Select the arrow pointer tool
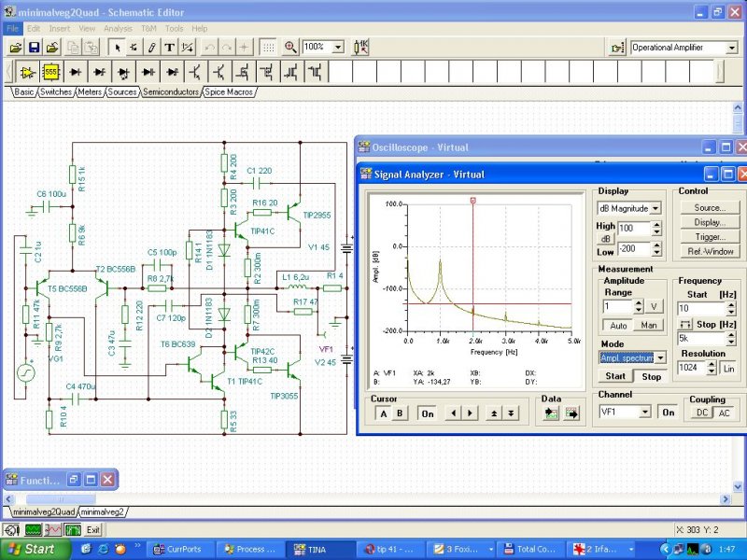The height and width of the screenshot is (560, 747). 118,48
